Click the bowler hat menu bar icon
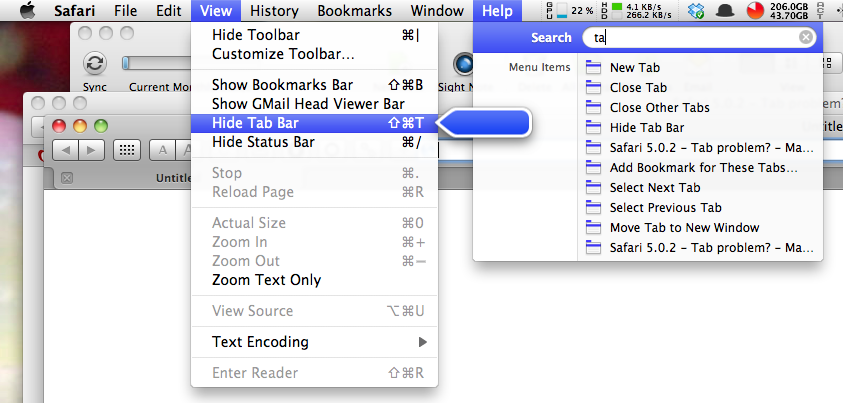 726,10
